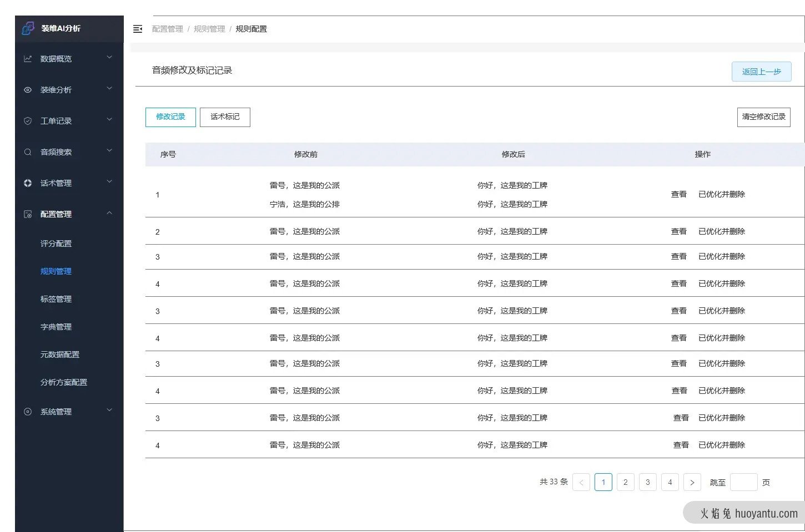Click the 系统管理 circle icon
Viewport: 805px width, 532px height.
point(28,412)
